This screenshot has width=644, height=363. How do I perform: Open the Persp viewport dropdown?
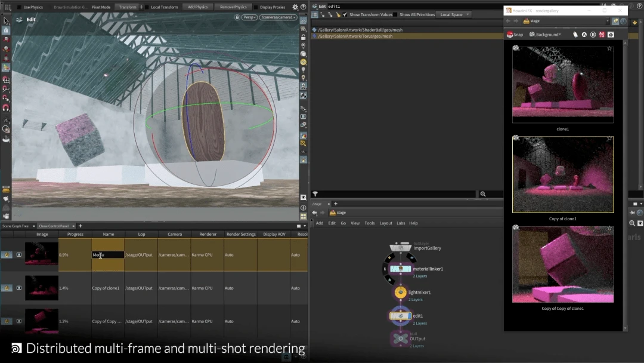point(249,17)
